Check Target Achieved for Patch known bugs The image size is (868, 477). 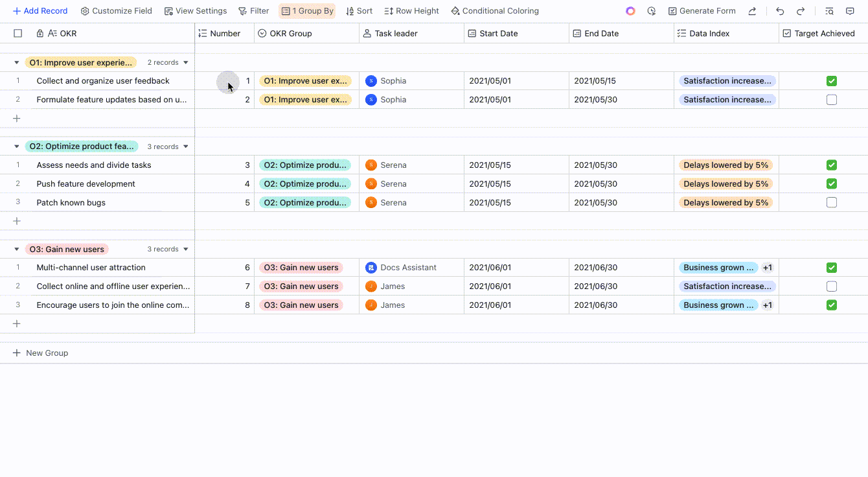pos(832,203)
